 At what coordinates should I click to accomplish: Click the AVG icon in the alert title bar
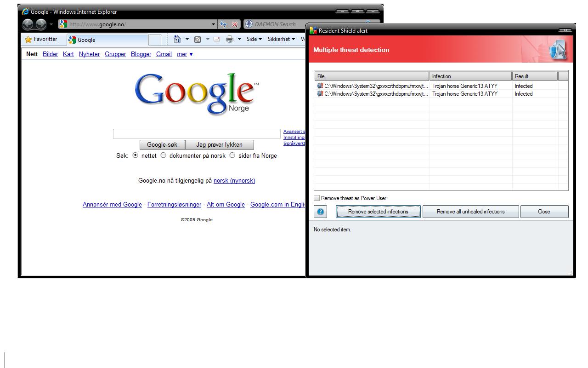(x=313, y=31)
